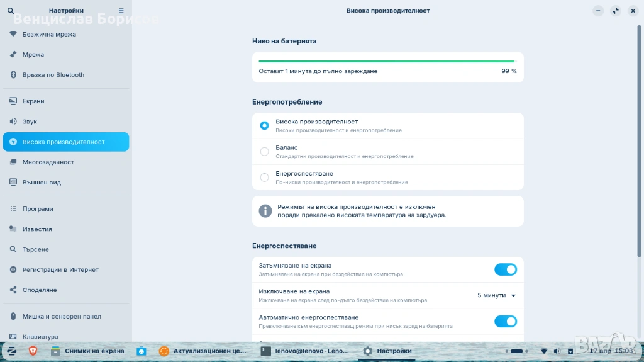Select the Баланс power mode
Screen dimensions: 644x362
(265, 152)
